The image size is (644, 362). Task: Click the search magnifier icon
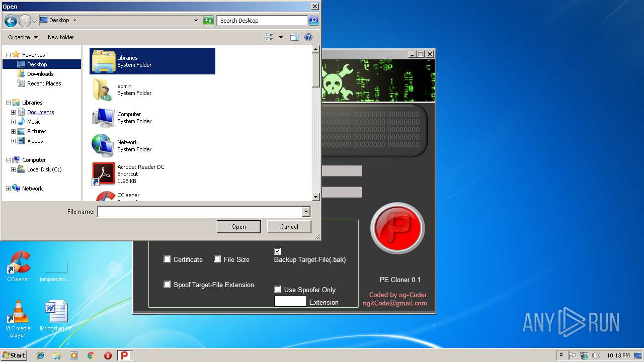click(313, 21)
